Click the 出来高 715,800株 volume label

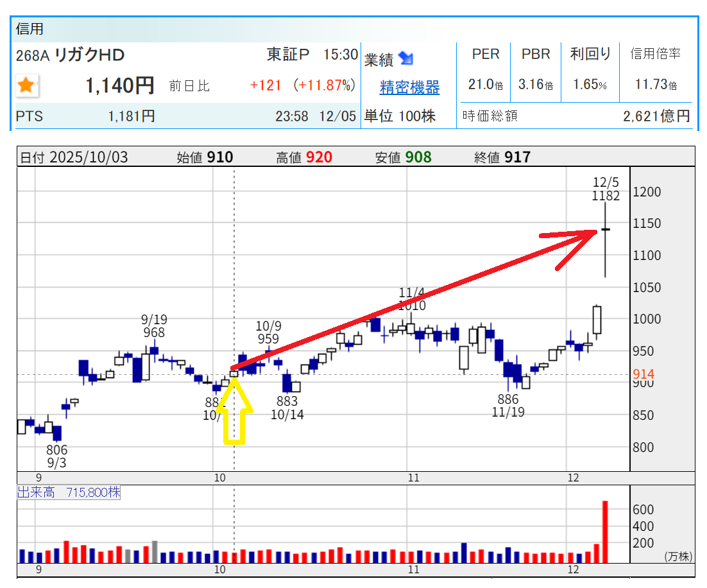pos(69,492)
